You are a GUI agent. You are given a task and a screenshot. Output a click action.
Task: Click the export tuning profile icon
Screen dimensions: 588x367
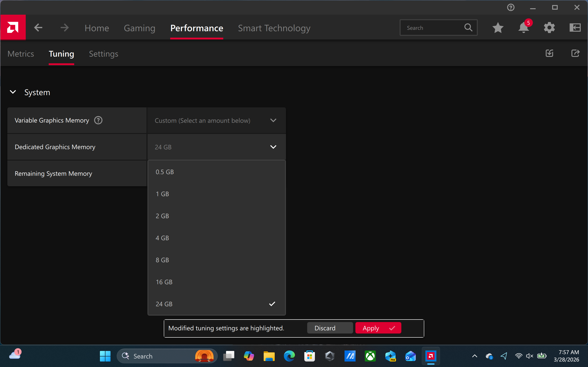tap(575, 53)
